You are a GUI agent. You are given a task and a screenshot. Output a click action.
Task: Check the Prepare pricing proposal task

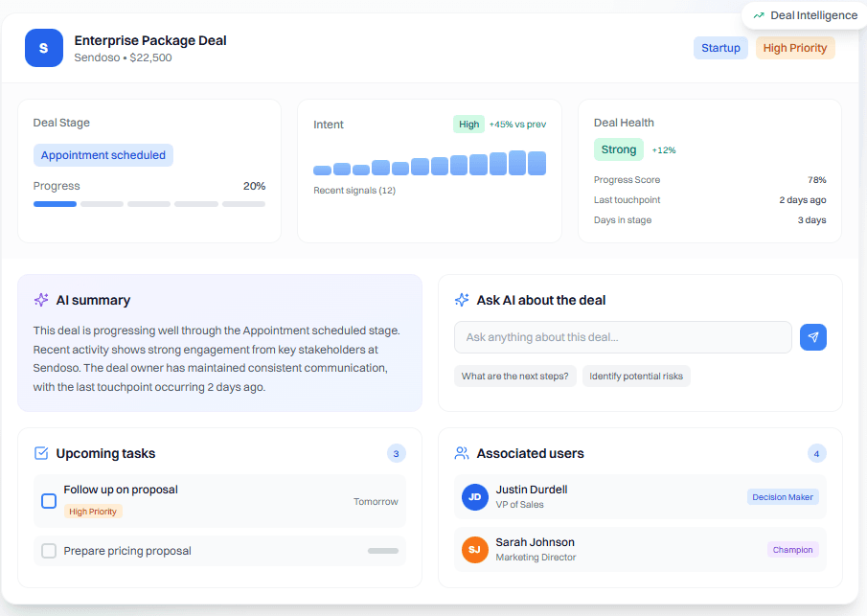[49, 550]
